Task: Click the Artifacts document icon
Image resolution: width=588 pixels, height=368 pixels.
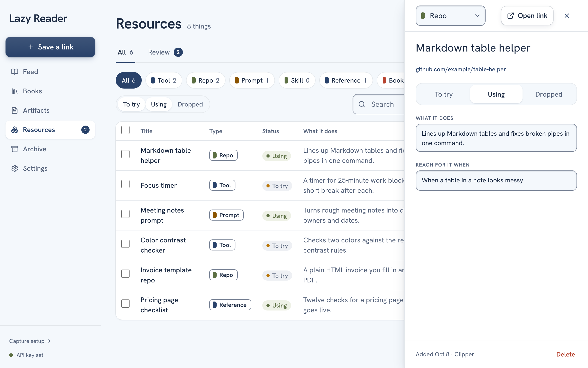Action: pos(14,110)
